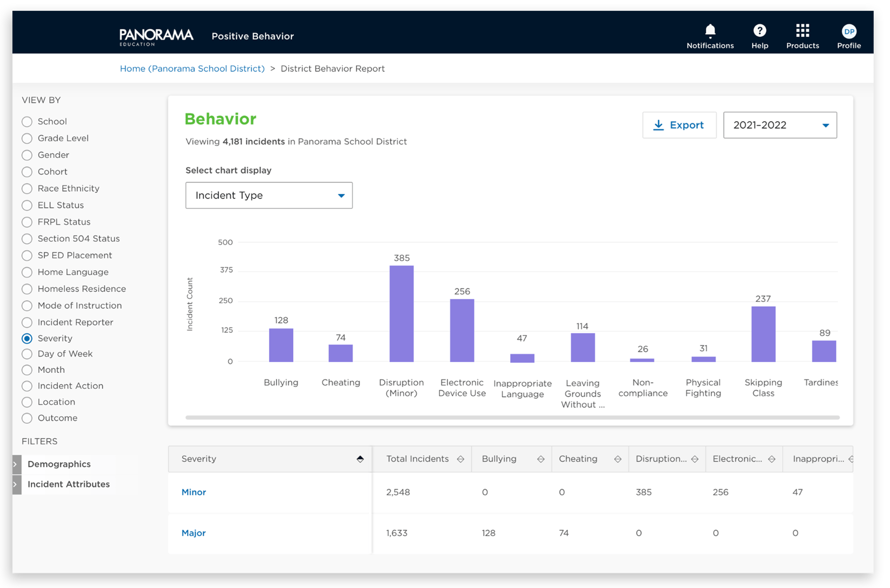Click the Panorama Education logo
This screenshot has height=588, width=890.
click(156, 36)
